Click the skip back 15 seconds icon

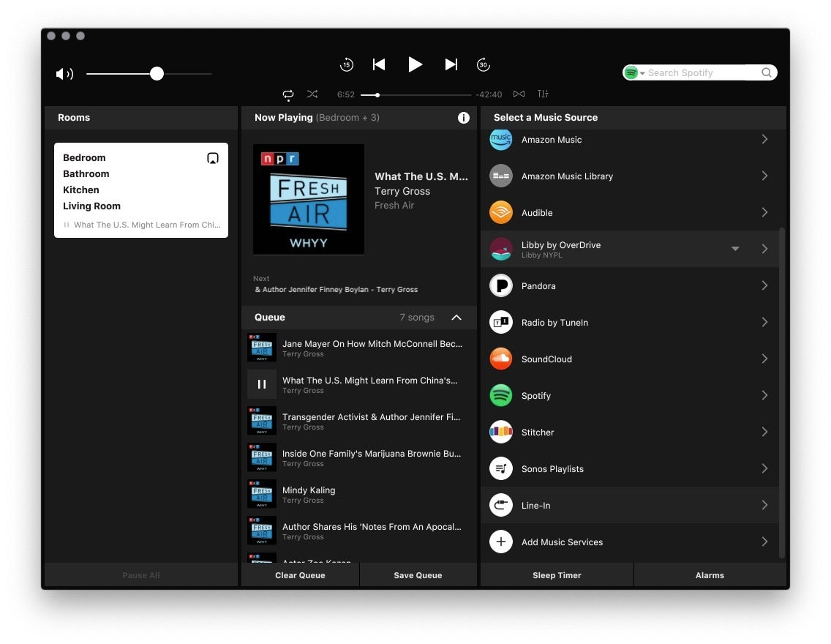click(347, 64)
